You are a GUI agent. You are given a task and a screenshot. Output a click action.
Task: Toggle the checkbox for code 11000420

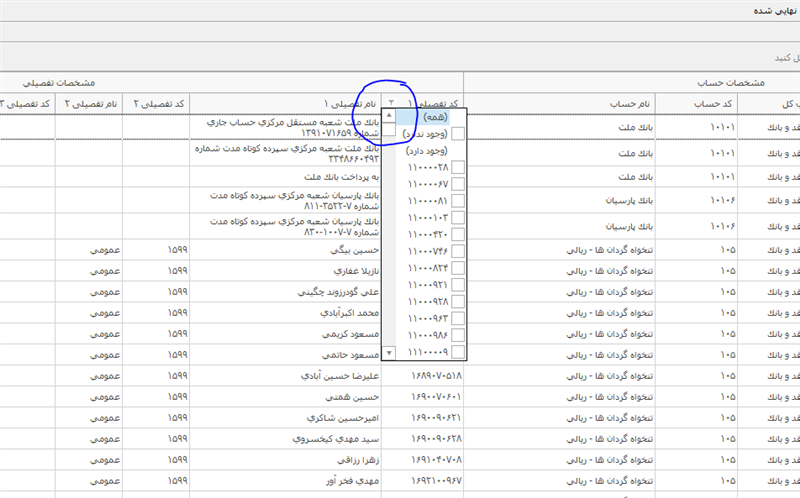(x=458, y=235)
